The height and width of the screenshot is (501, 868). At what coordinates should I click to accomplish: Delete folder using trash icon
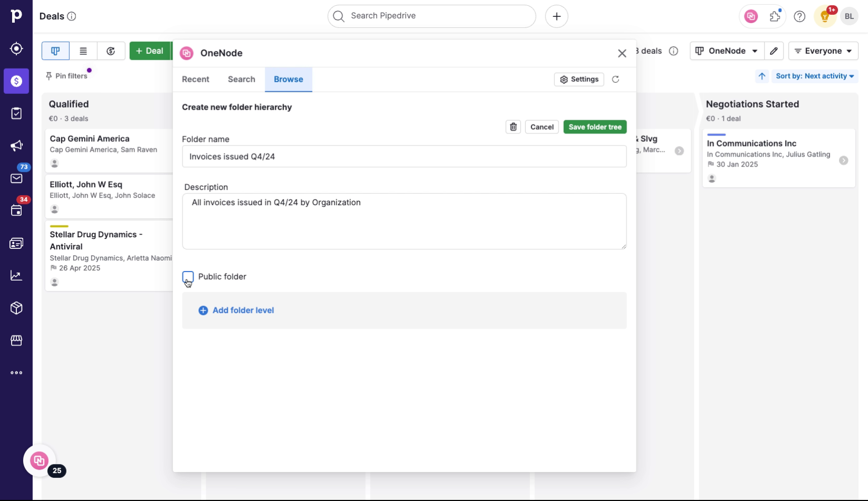tap(513, 127)
